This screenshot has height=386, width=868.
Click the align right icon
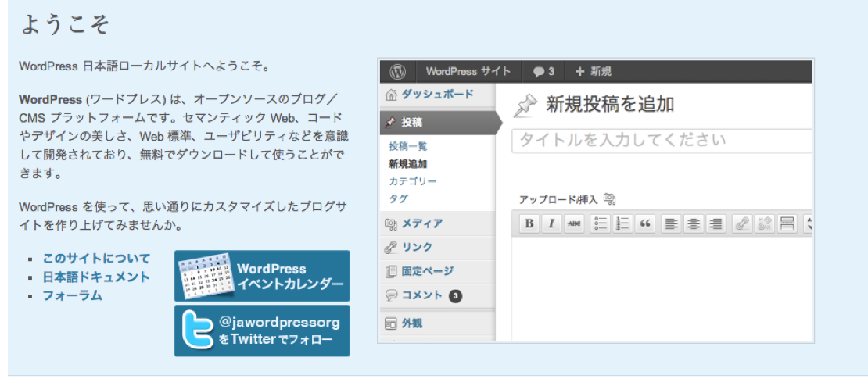(x=715, y=224)
